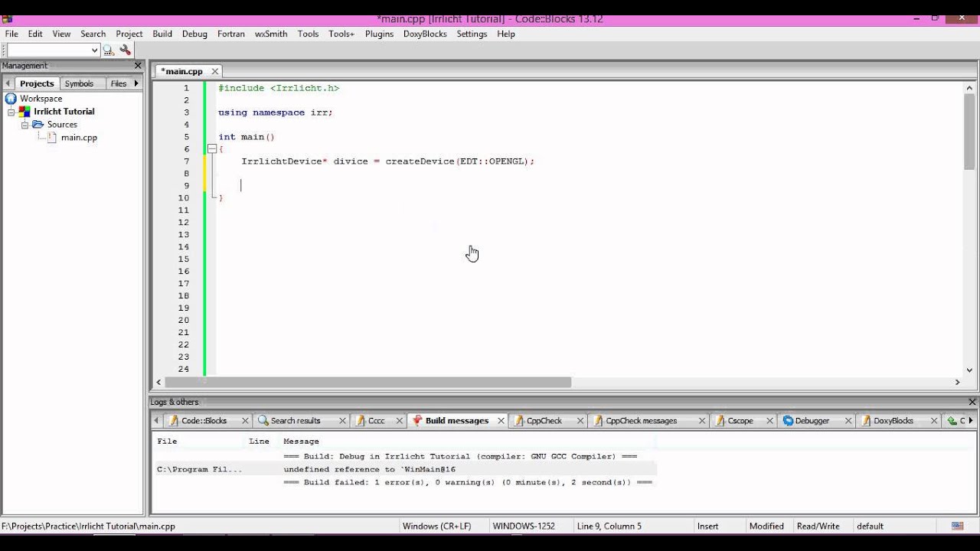Open the Plugins menu

[379, 34]
